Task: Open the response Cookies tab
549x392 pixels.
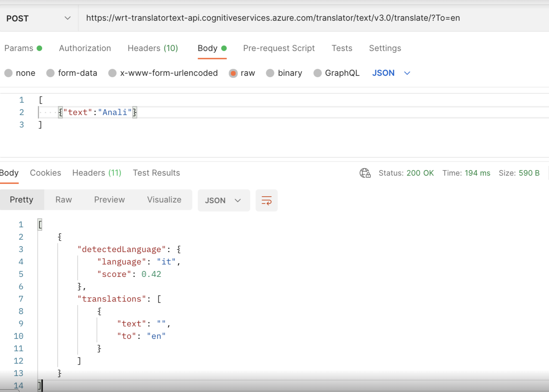Action: tap(45, 173)
